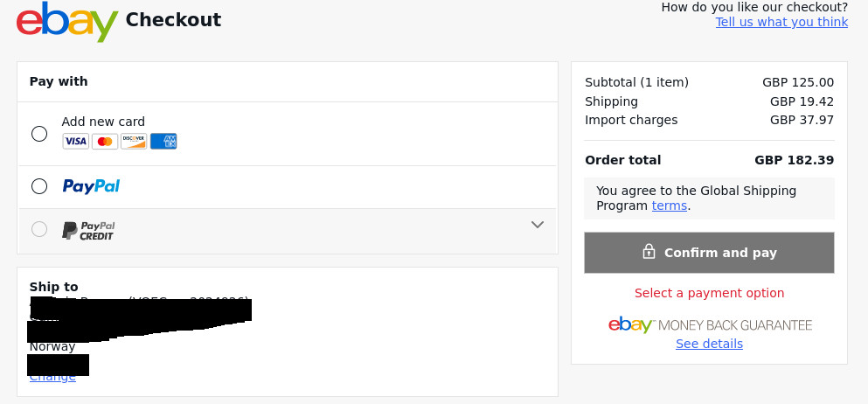The image size is (868, 404).
Task: Select the Add new card radio button
Action: (x=39, y=134)
